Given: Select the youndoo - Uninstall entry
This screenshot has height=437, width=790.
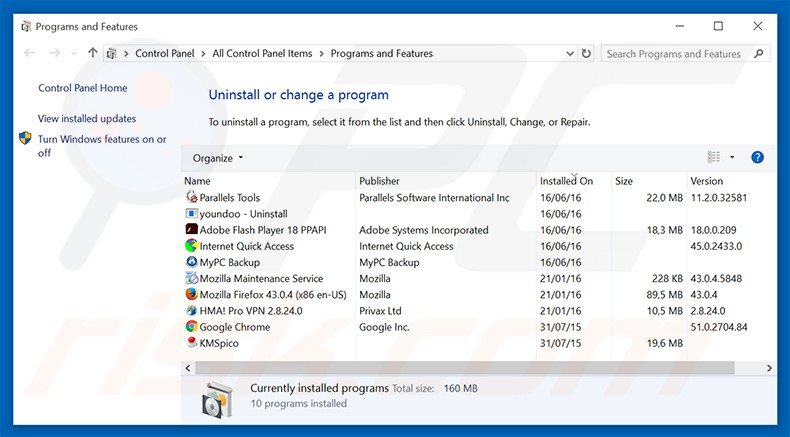Looking at the screenshot, I should pos(243,214).
